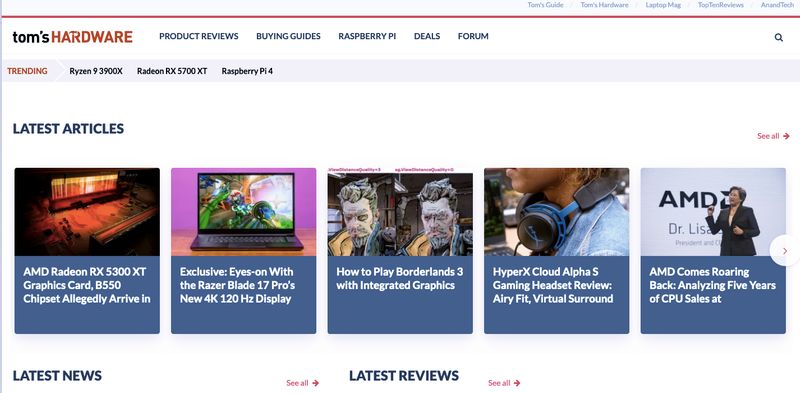Screen dimensions: 800x393
Task: Click See all for Latest Articles
Action: 773,136
